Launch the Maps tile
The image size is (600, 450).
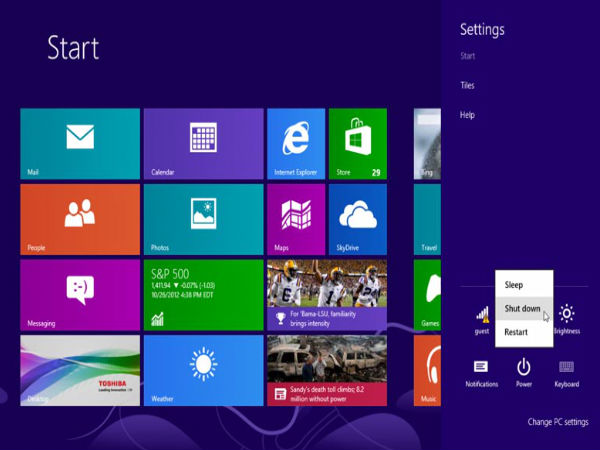click(295, 219)
